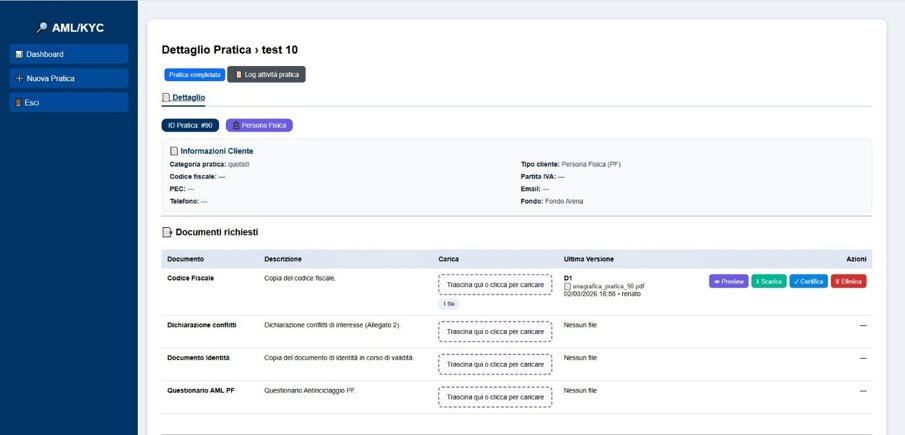Click the 'D1' version label
The width and height of the screenshot is (905, 435).
(x=568, y=278)
